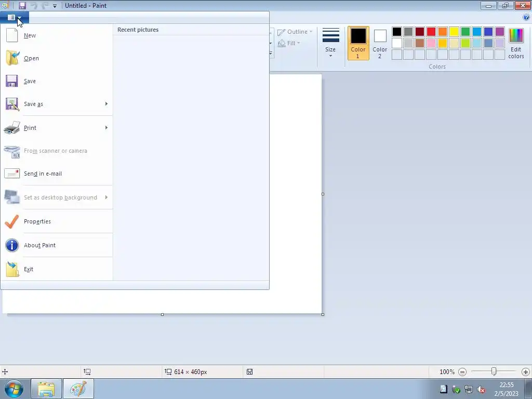Click the clock showing 22:55
Screen dimensions: 532x399
[506, 385]
